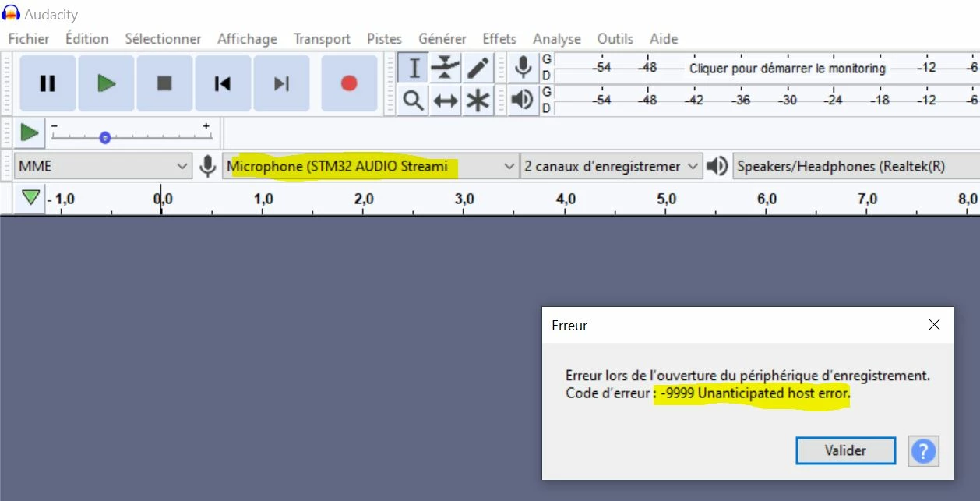Adjust the playback speed slider knob
Image resolution: width=980 pixels, height=501 pixels.
click(x=104, y=138)
